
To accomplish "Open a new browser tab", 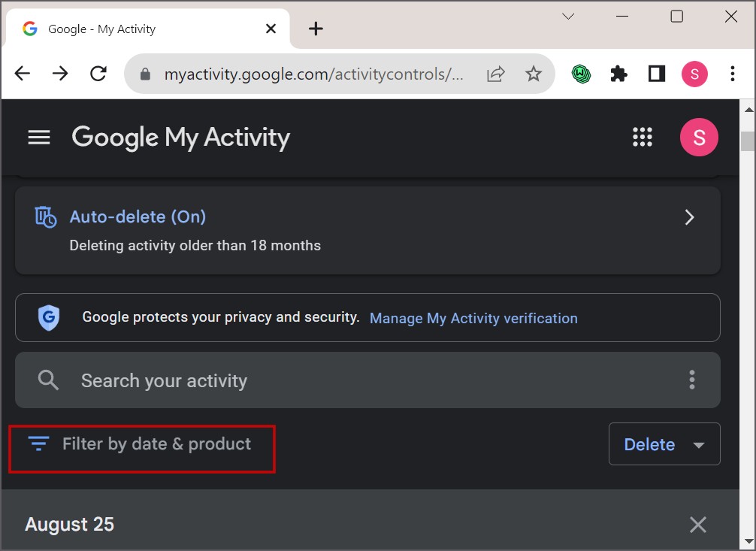I will pos(316,29).
